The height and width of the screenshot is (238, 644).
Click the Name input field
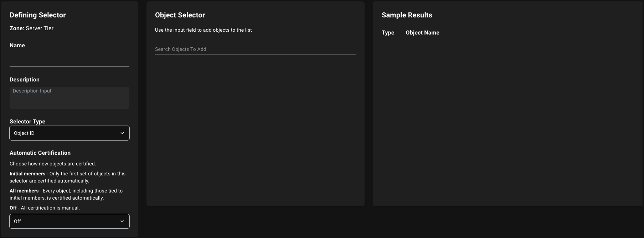click(x=69, y=60)
